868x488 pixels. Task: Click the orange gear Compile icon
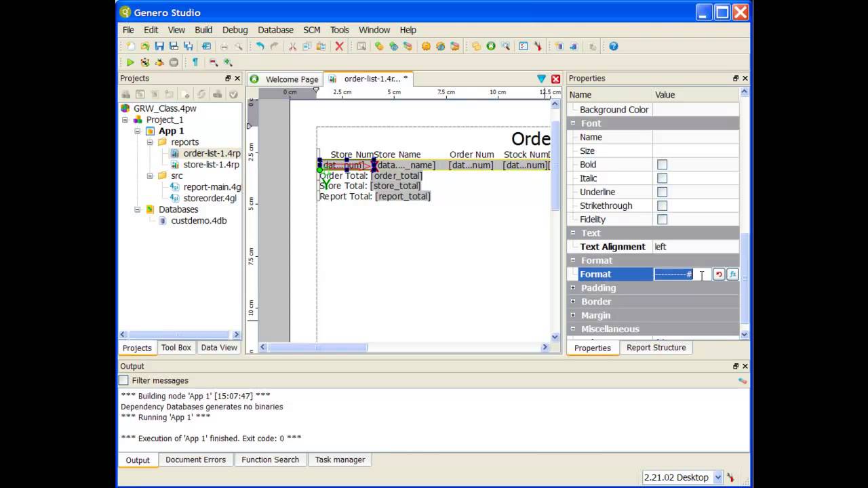[426, 46]
